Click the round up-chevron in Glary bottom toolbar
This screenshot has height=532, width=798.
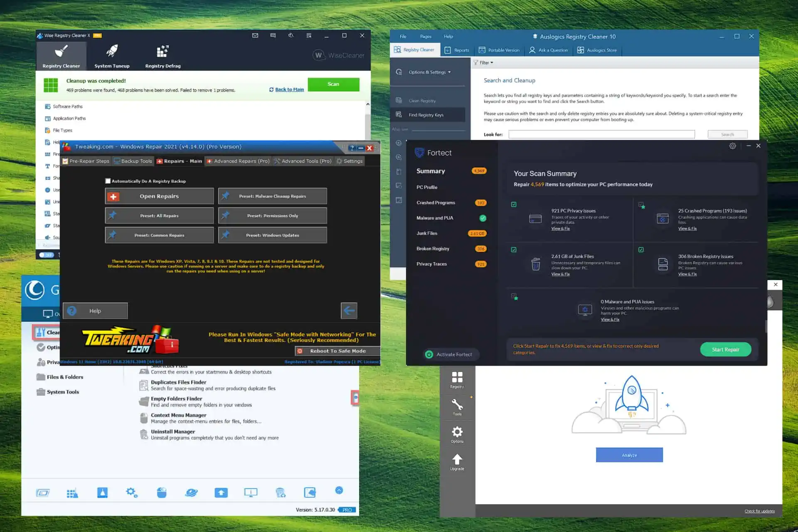(339, 490)
